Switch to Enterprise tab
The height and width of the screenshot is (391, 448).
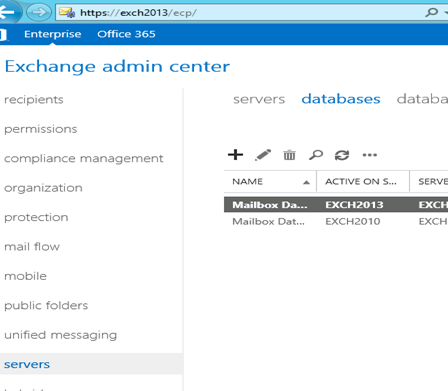53,34
